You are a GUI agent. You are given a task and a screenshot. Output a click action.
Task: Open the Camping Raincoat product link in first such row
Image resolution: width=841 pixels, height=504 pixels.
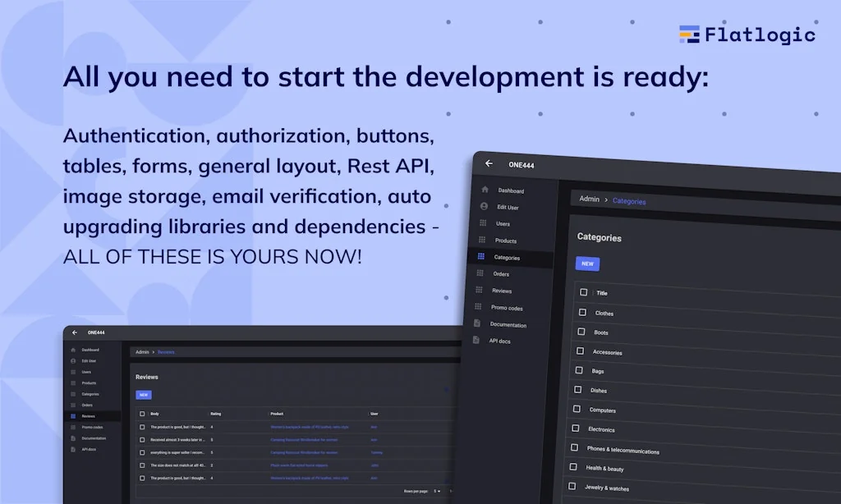(x=303, y=440)
